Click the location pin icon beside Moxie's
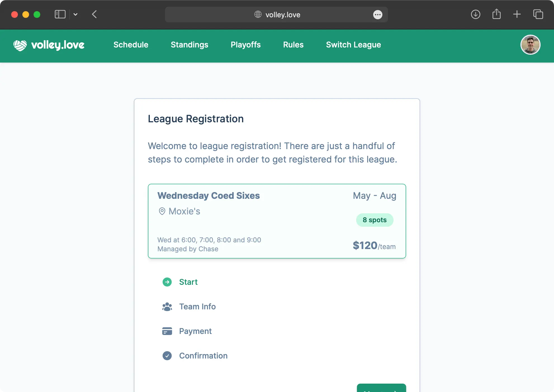Viewport: 554px width, 392px height. click(x=162, y=211)
